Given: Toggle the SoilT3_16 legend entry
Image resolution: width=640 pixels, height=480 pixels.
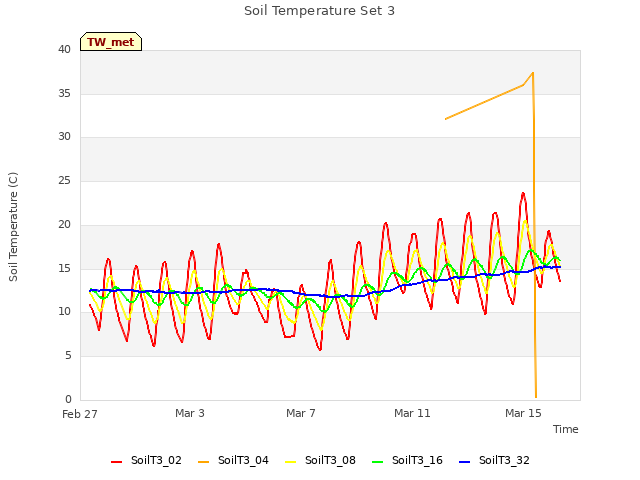Looking at the screenshot, I should tap(407, 460).
